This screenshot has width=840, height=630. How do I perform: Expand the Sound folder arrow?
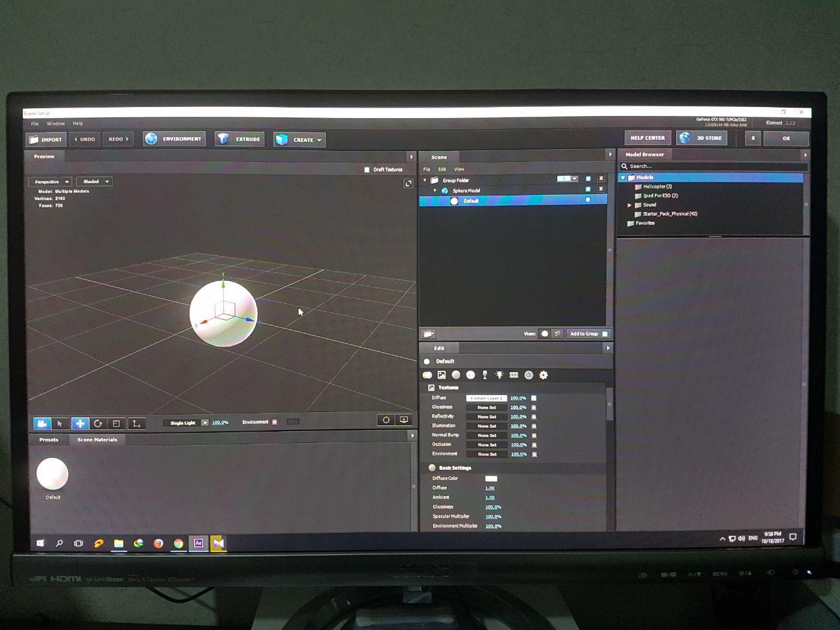629,205
